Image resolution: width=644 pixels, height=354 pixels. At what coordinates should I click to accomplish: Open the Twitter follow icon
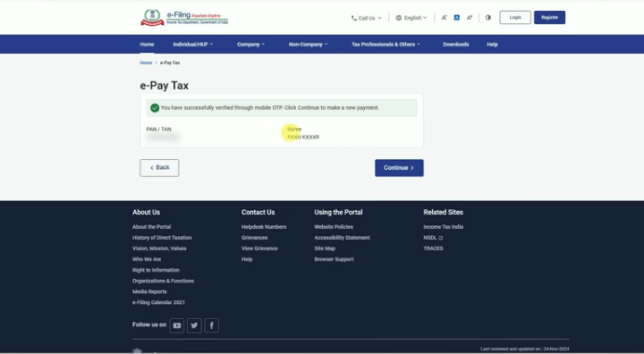(x=194, y=325)
